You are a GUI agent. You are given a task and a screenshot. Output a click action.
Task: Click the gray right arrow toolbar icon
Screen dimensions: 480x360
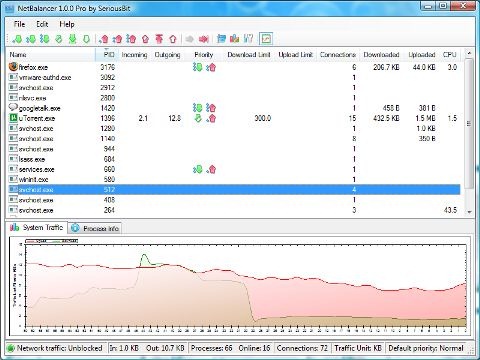pos(190,39)
